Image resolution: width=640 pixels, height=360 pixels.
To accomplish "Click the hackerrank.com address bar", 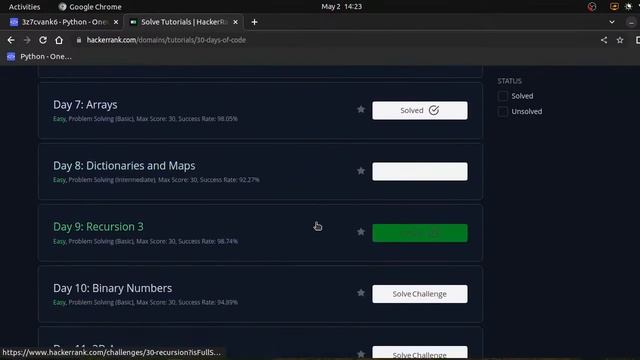I will (166, 40).
